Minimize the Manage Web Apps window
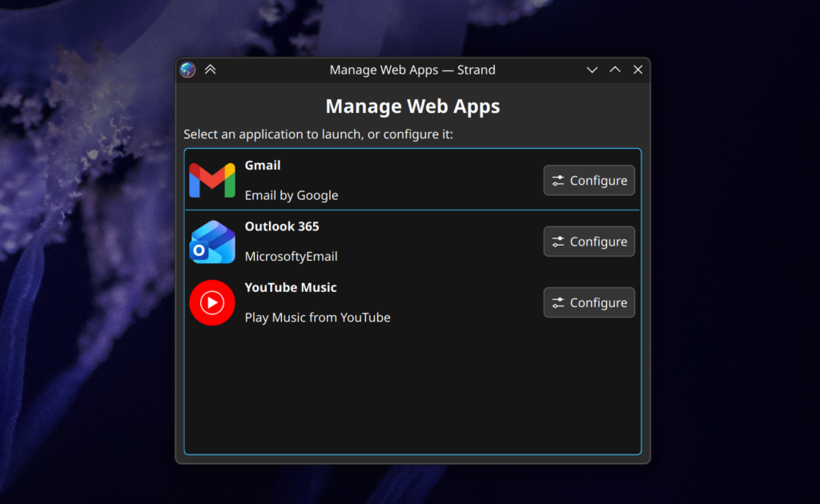The height and width of the screenshot is (504, 820). click(x=592, y=70)
